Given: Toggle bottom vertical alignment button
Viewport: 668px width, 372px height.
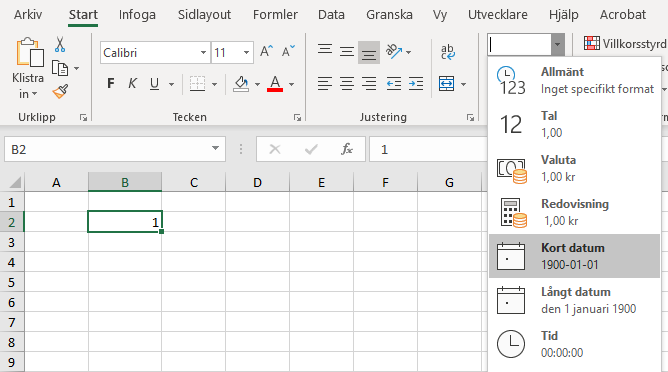Looking at the screenshot, I should pos(369,52).
